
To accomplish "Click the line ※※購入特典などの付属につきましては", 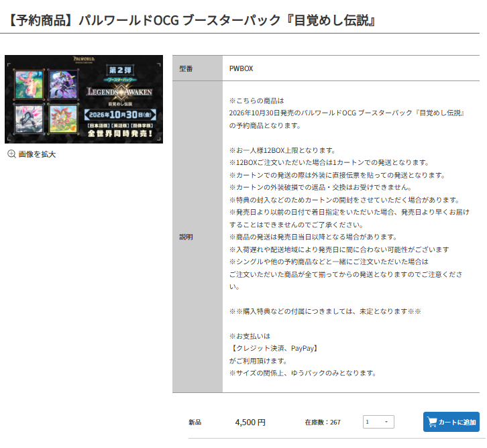I will coord(325,311).
